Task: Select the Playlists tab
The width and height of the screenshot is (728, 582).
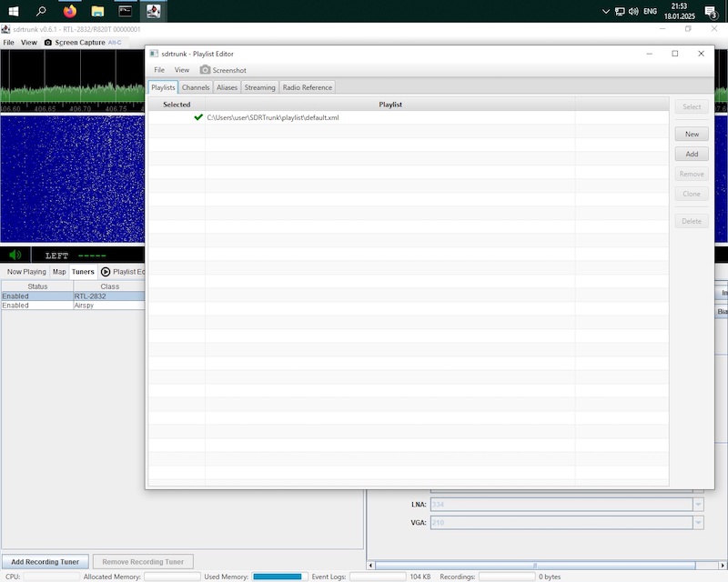Action: coord(163,87)
